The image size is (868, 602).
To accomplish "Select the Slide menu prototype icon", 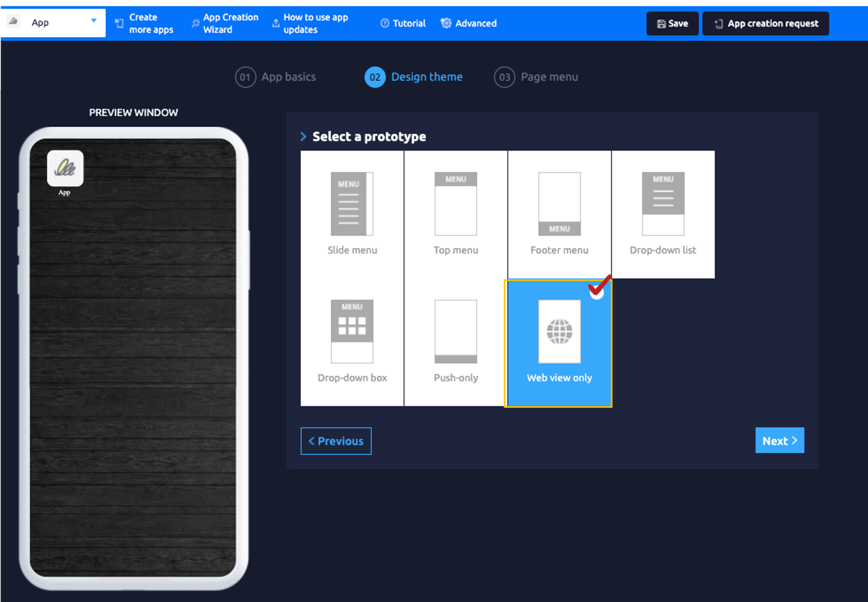I will pyautogui.click(x=352, y=204).
